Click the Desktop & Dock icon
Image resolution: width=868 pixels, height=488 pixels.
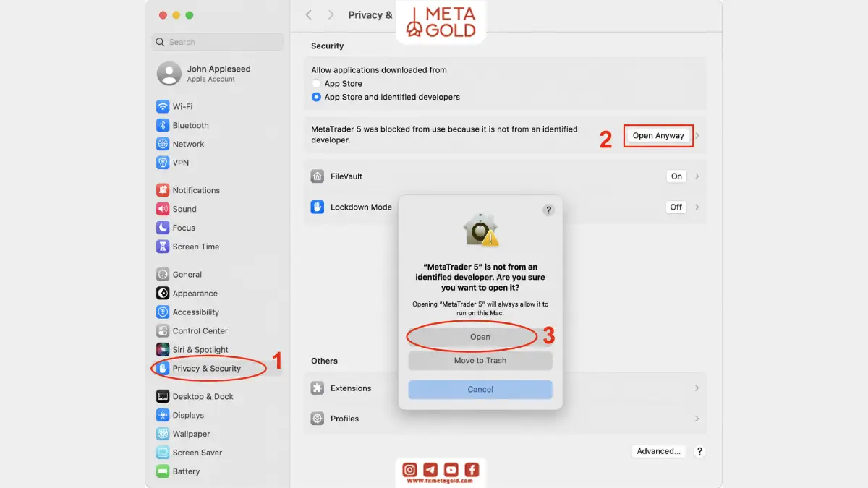click(x=163, y=396)
